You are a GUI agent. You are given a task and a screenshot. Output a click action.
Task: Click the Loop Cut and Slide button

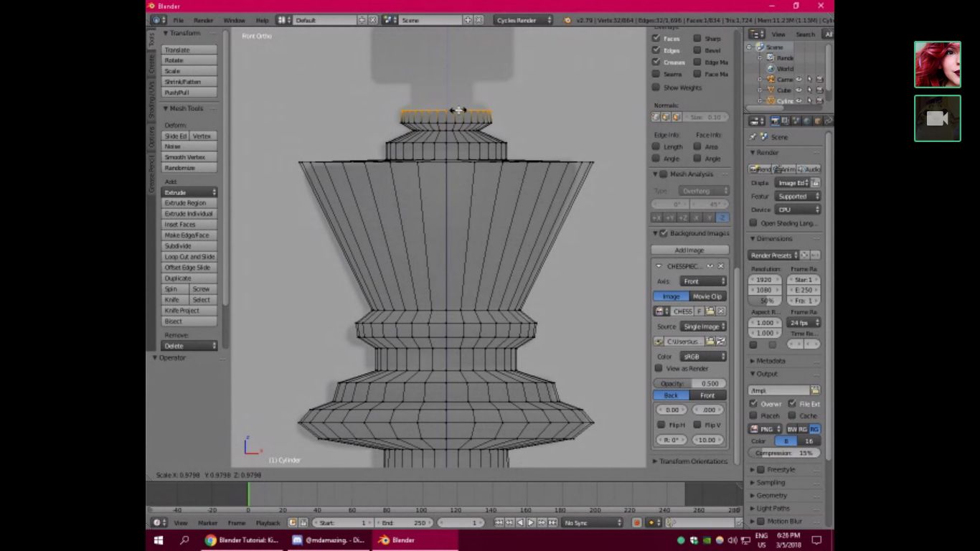(189, 257)
